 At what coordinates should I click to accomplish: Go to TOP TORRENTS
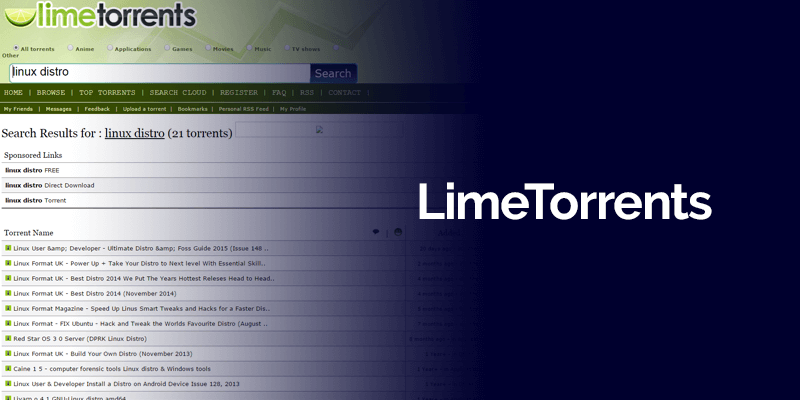coord(107,93)
